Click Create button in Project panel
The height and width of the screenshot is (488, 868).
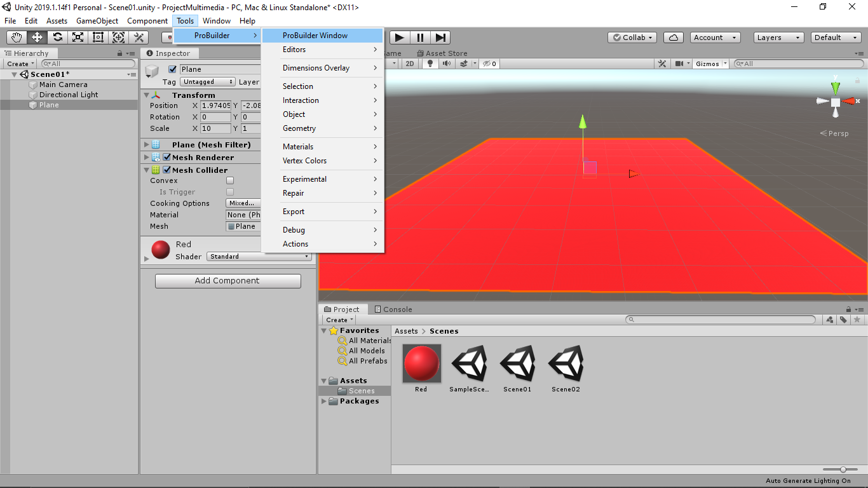pos(340,320)
